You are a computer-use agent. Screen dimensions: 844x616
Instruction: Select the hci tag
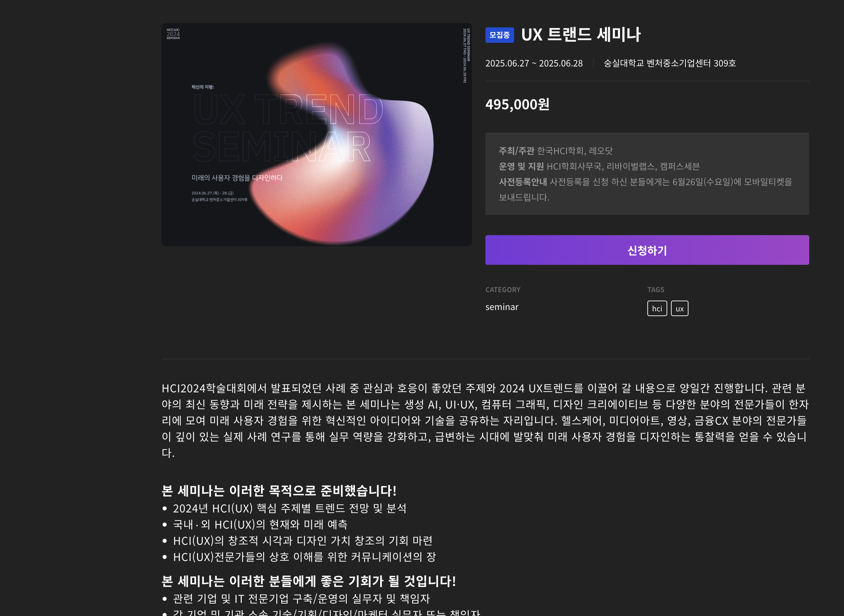point(657,308)
